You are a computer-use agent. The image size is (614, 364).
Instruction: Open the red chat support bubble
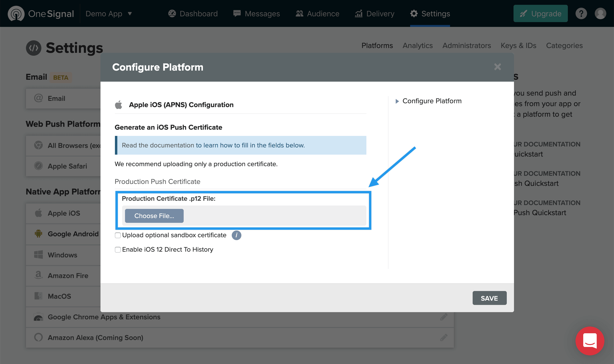[x=590, y=341]
